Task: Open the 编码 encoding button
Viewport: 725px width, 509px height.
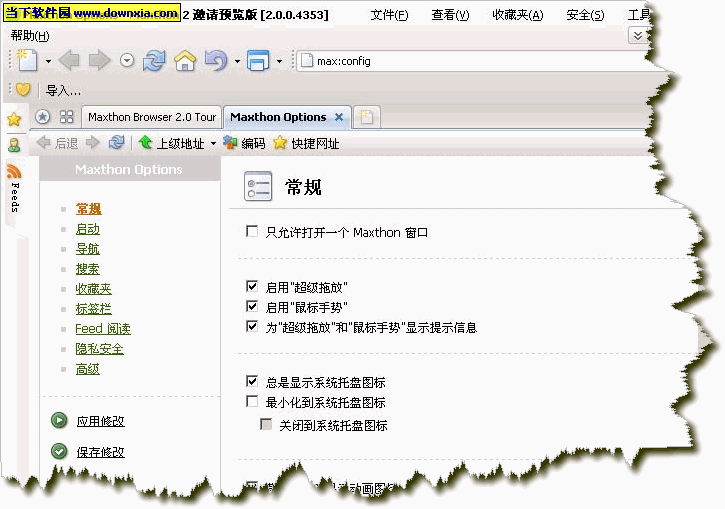Action: pyautogui.click(x=244, y=143)
